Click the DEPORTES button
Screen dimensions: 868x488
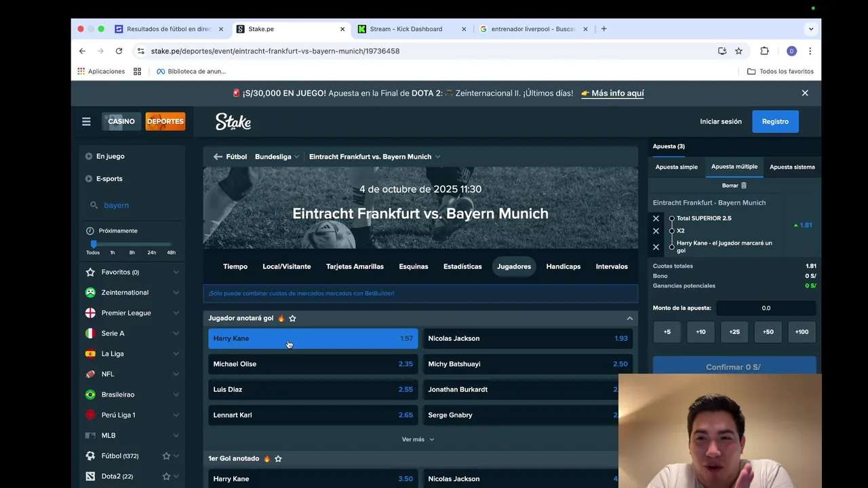tap(165, 121)
